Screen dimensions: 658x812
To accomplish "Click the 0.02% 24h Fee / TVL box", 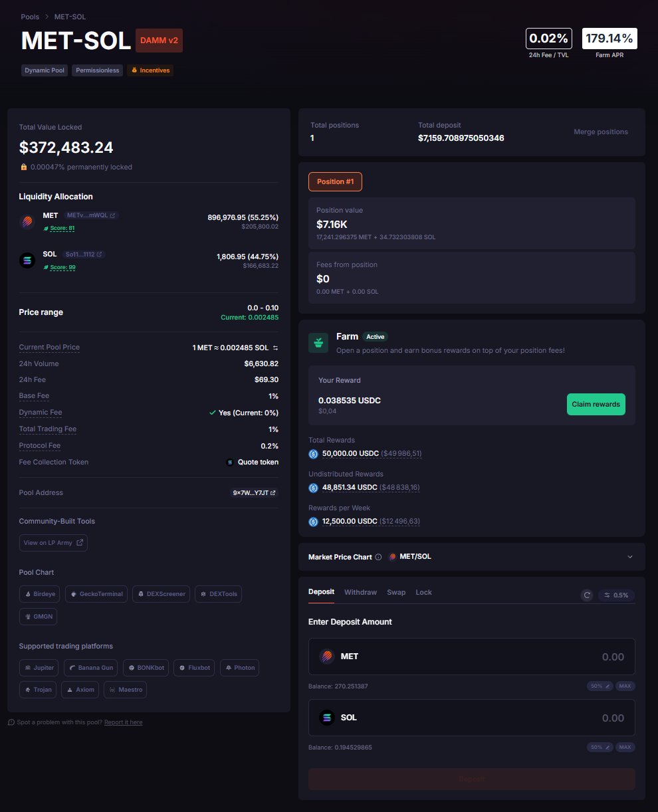I will [548, 39].
